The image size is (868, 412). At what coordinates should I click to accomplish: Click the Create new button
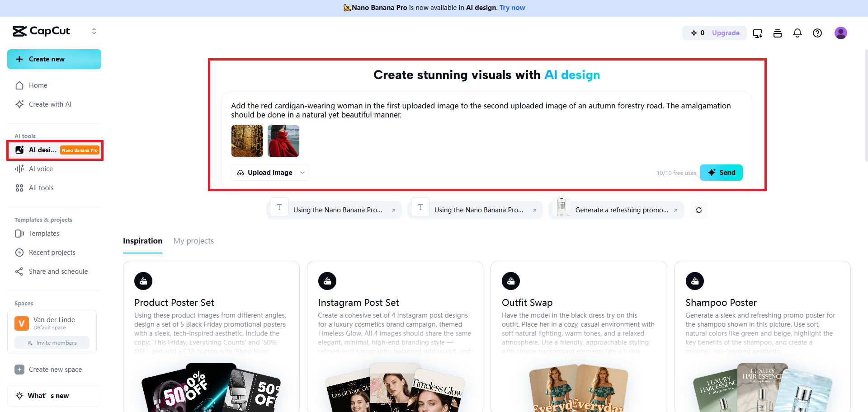54,59
